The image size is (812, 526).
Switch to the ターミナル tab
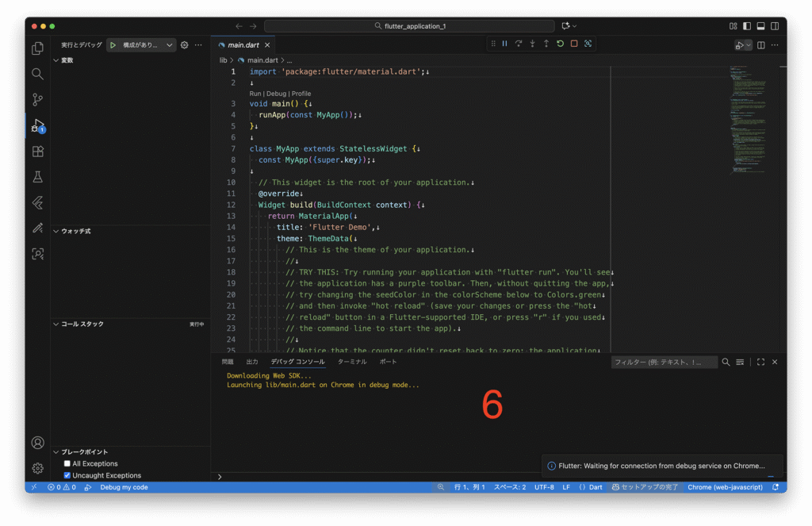point(352,362)
